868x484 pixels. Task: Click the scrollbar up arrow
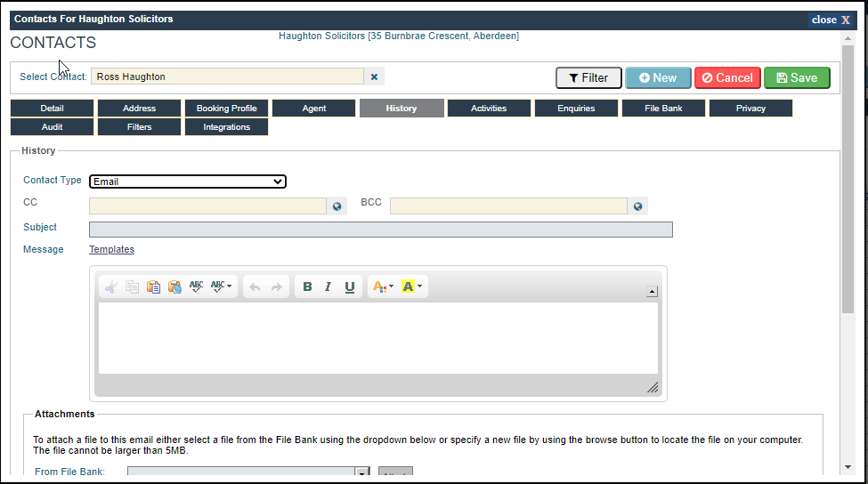point(848,39)
